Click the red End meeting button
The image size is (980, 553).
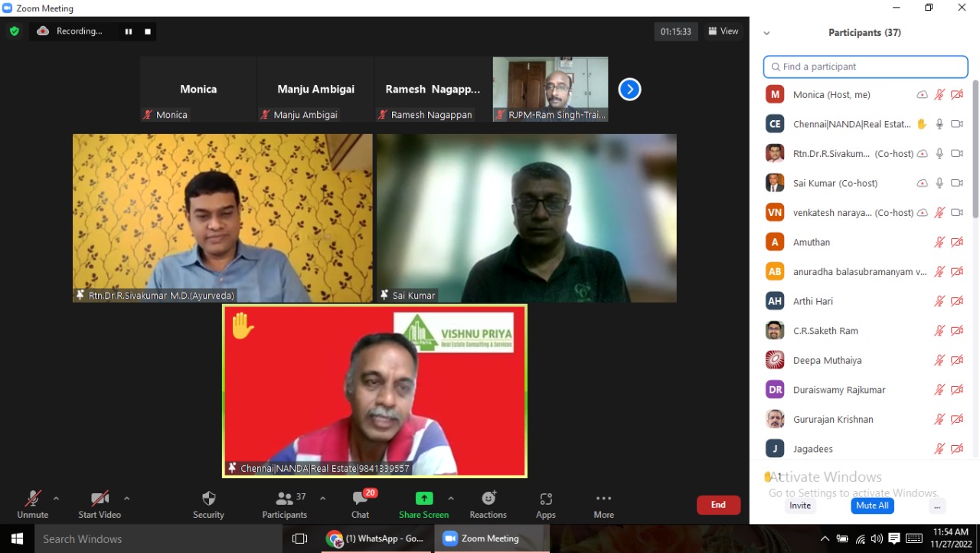click(x=717, y=505)
